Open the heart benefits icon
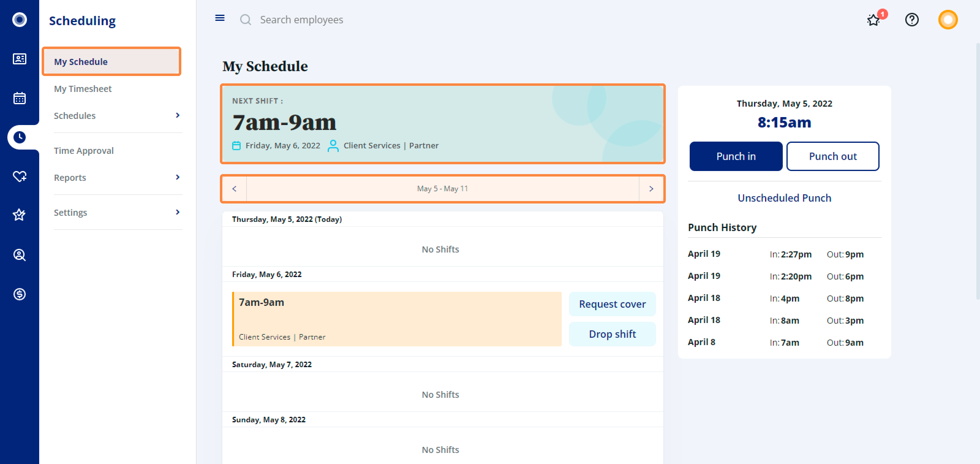The image size is (980, 464). pos(19,176)
